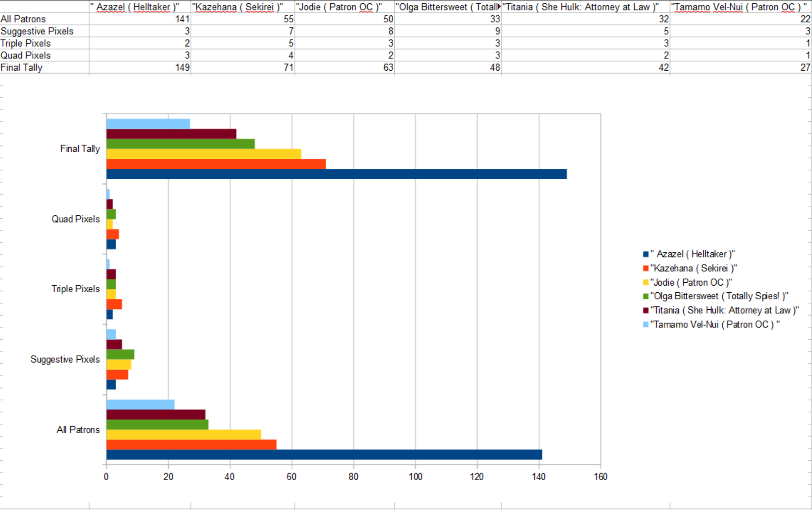Select the Azazel (Helltaker) column header cell
812x510 pixels.
click(x=140, y=7)
